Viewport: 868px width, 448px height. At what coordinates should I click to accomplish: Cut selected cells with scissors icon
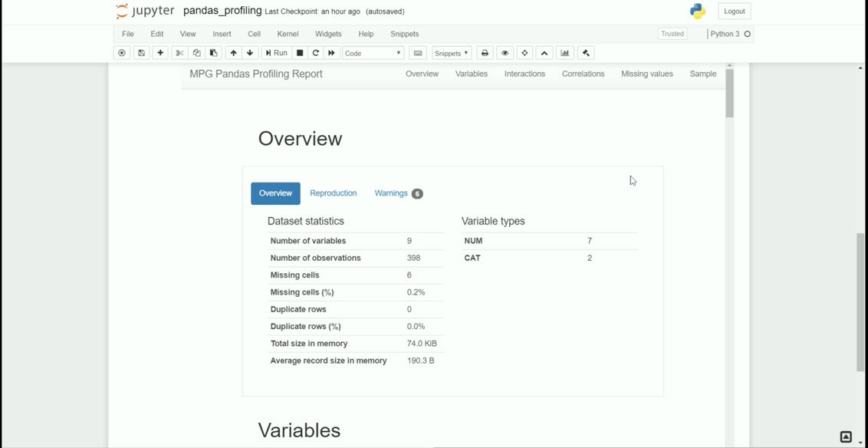click(x=179, y=53)
